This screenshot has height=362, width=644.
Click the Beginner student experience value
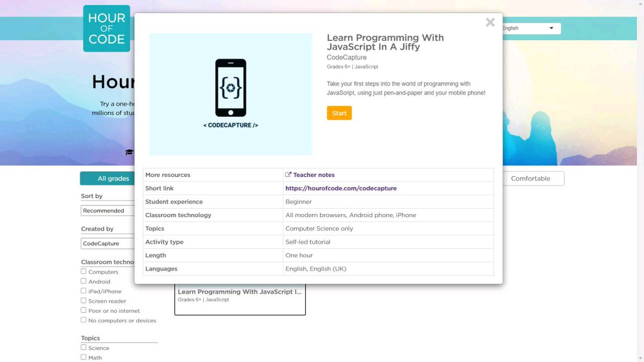tap(298, 202)
